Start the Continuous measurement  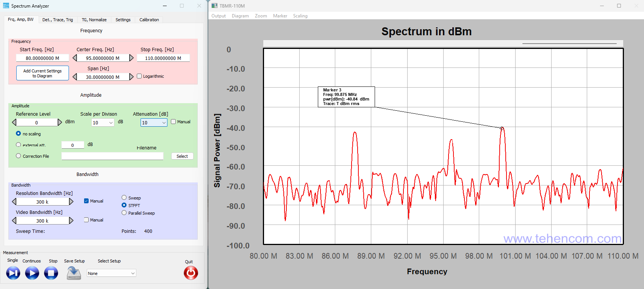32,273
